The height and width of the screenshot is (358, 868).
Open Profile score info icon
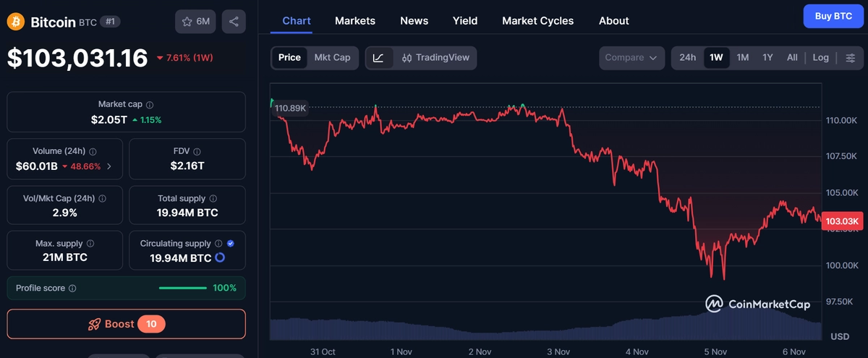72,289
